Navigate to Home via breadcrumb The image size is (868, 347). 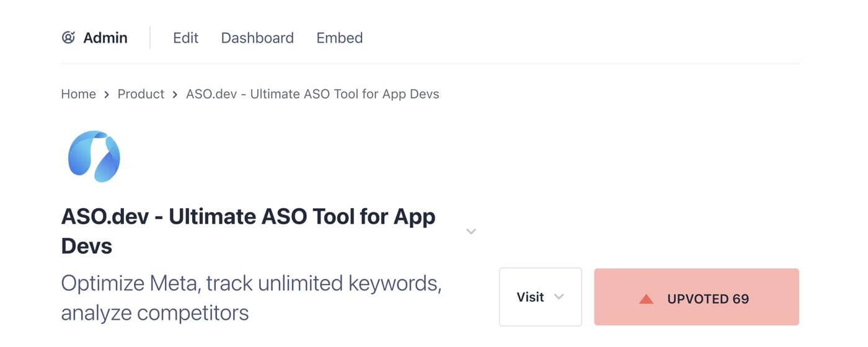click(78, 94)
